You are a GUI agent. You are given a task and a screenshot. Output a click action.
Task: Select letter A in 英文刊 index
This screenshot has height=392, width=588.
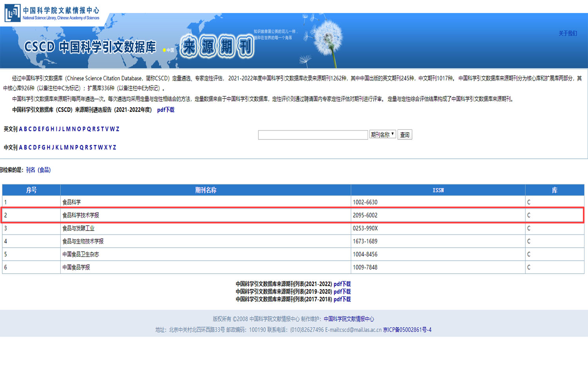[21, 129]
